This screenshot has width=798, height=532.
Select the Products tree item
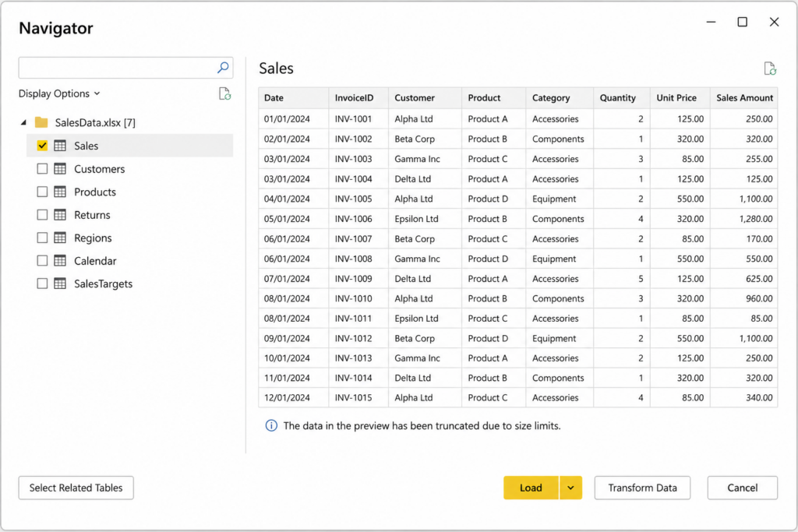[130, 192]
